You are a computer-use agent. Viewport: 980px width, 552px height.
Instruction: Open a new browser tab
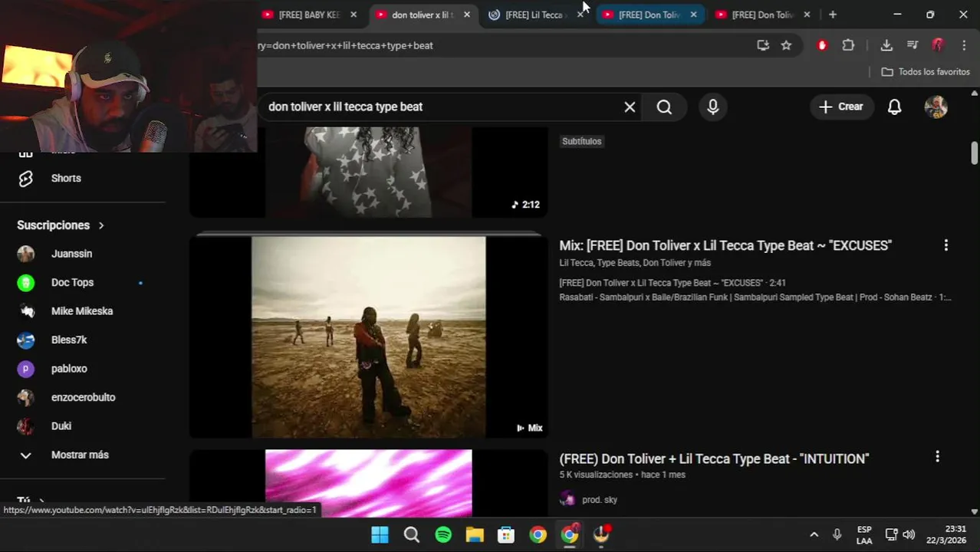833,15
